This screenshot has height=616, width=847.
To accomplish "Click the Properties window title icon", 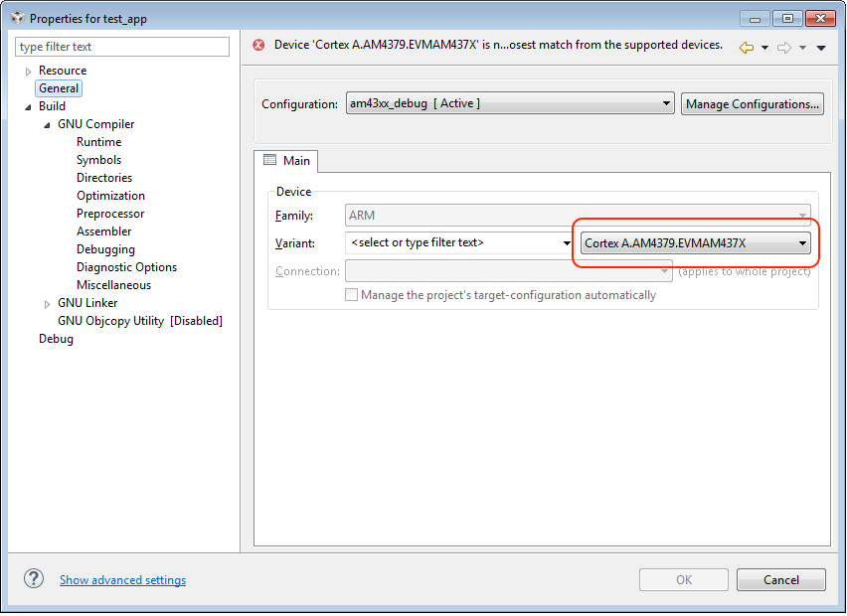I will [17, 18].
